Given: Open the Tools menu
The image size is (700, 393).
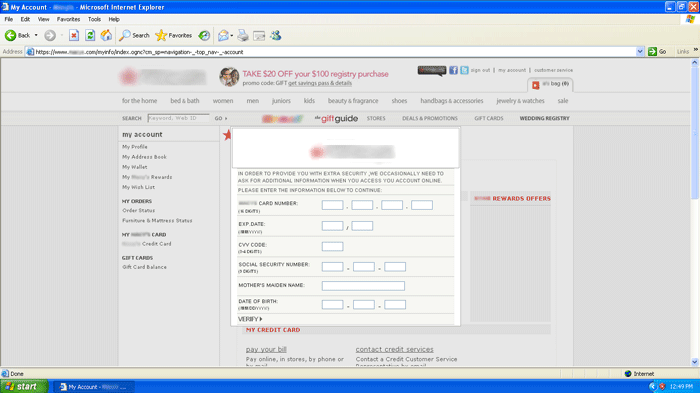Looking at the screenshot, I should (x=94, y=19).
